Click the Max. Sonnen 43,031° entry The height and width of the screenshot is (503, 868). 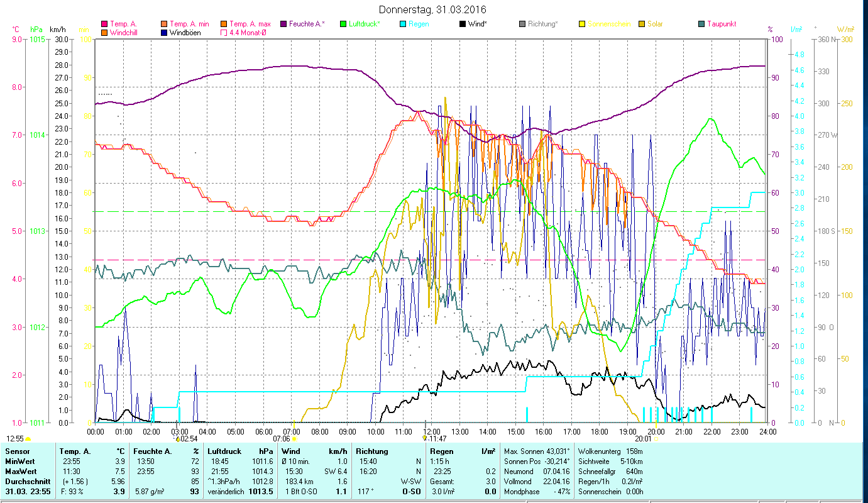pyautogui.click(x=537, y=451)
